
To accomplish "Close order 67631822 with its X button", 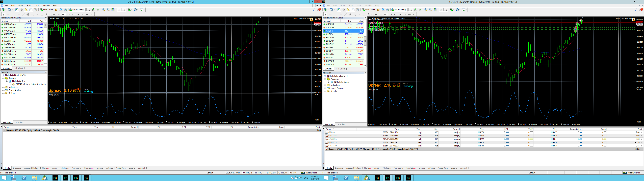I will pyautogui.click(x=642, y=133).
